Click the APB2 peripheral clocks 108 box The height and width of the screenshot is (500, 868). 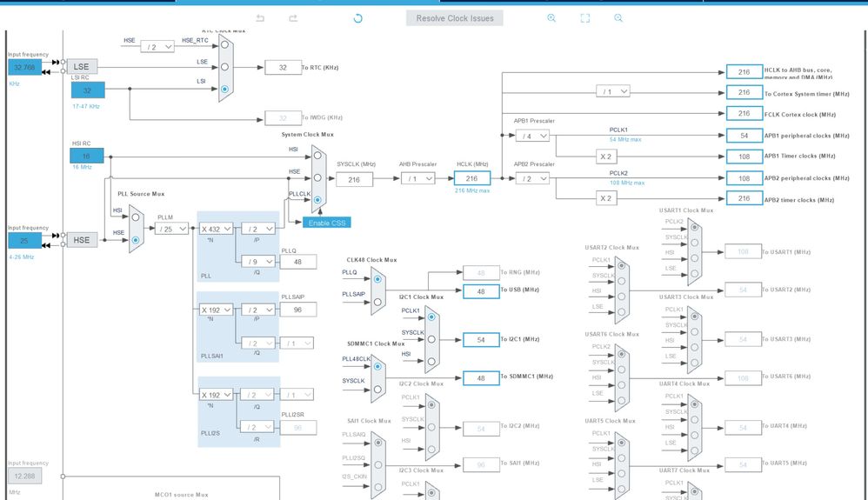click(744, 178)
